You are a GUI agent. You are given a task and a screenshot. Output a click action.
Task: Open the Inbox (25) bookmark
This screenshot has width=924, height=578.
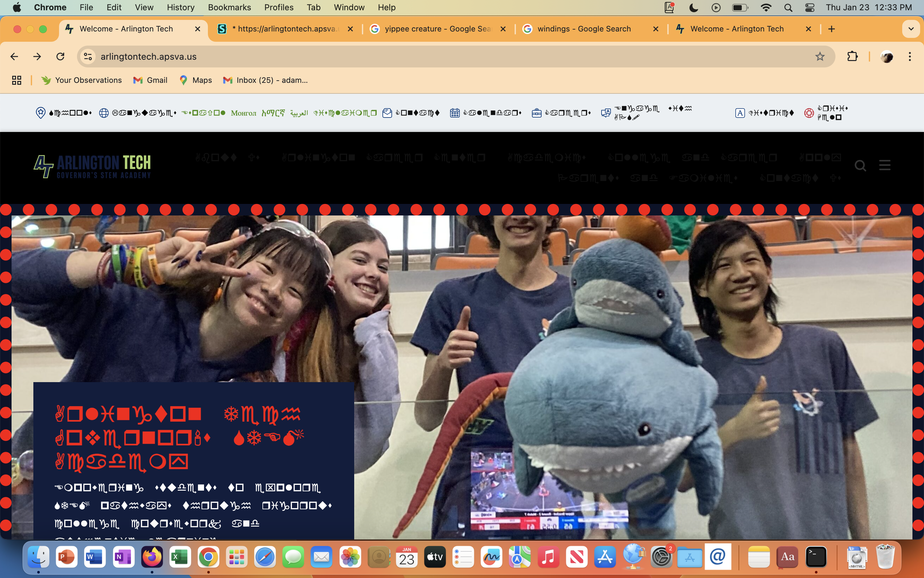tap(265, 80)
